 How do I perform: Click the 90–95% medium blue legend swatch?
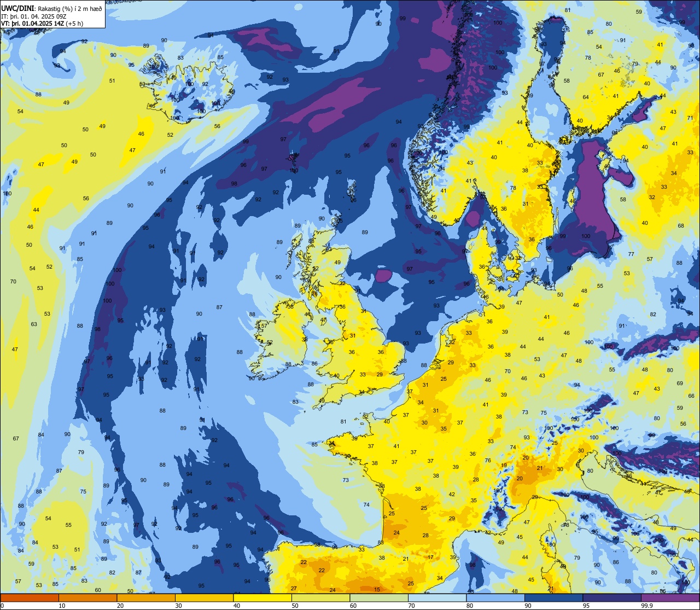click(x=553, y=597)
